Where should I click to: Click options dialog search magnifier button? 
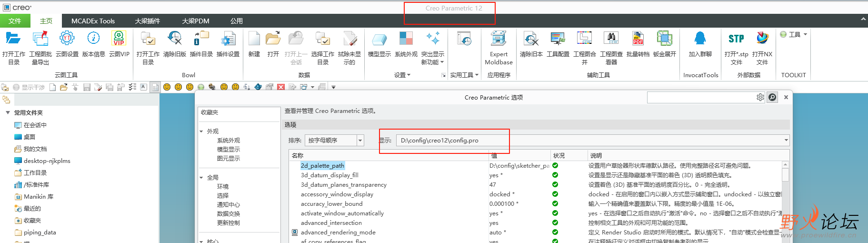tap(772, 97)
